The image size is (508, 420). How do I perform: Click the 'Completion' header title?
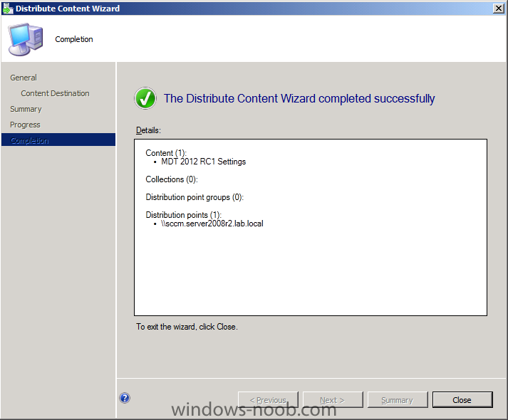pyautogui.click(x=74, y=39)
